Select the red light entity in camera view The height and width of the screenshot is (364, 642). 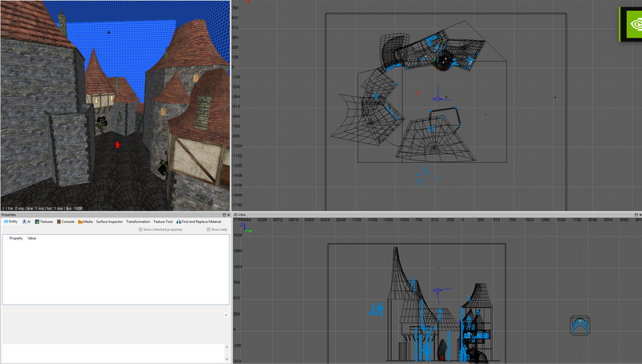coord(117,144)
